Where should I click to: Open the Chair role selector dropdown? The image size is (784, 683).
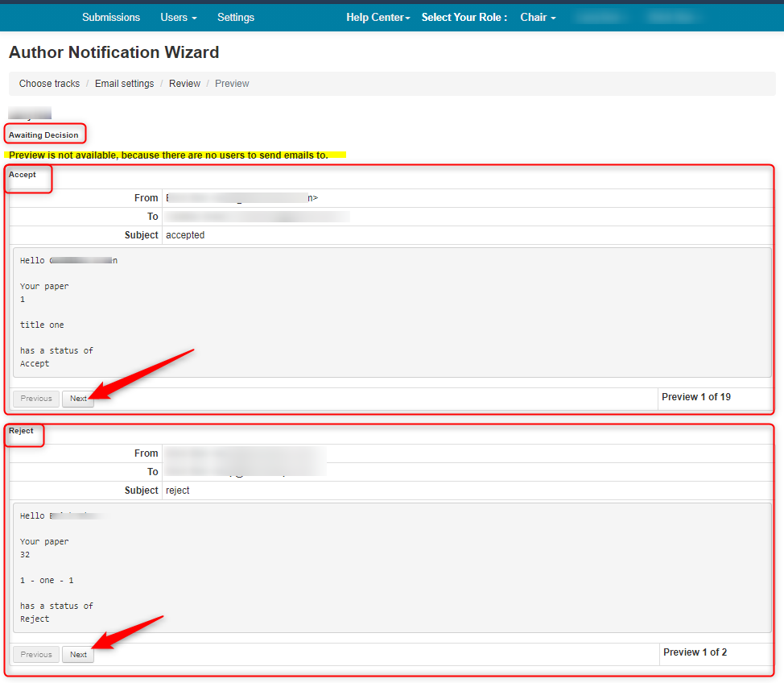(x=538, y=17)
